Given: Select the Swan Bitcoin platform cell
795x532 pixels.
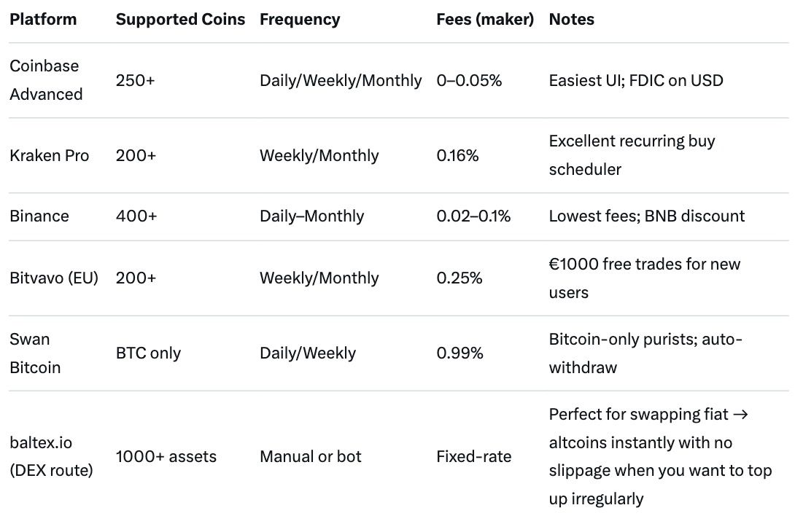Looking at the screenshot, I should pyautogui.click(x=35, y=353).
